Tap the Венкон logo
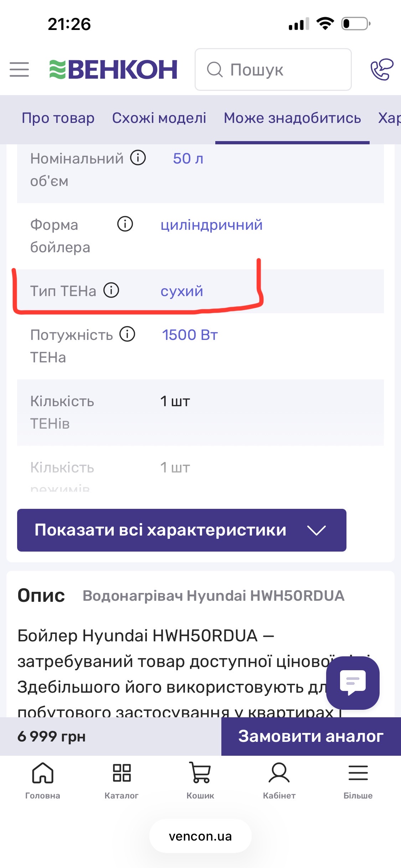Image resolution: width=401 pixels, height=868 pixels. [113, 69]
